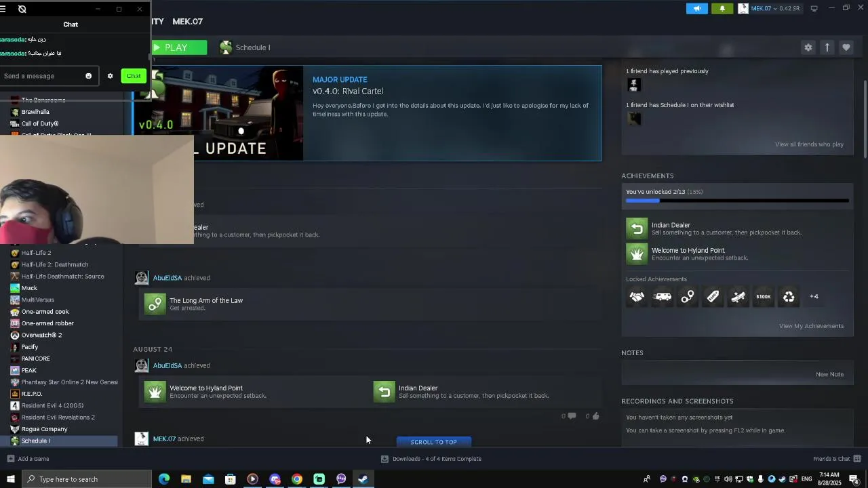
Task: Select Half-Life 2 in the library list
Action: click(36, 253)
